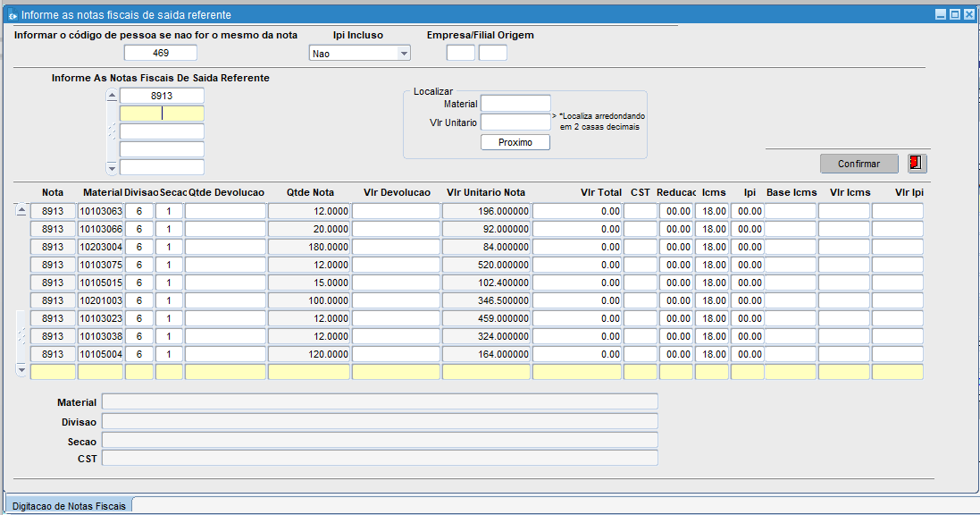Click Ipi cell for material 10103023
The width and height of the screenshot is (980, 515).
coord(748,318)
